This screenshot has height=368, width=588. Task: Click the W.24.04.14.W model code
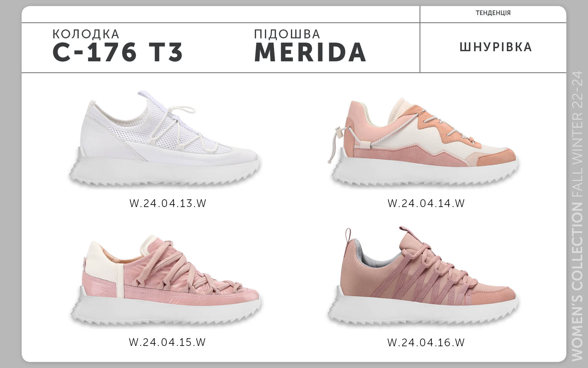point(426,203)
